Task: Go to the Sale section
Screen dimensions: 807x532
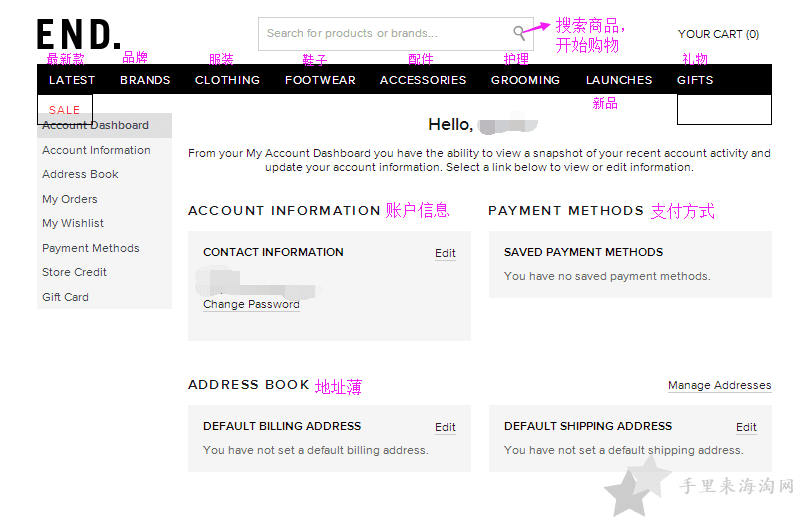Action: click(x=64, y=110)
